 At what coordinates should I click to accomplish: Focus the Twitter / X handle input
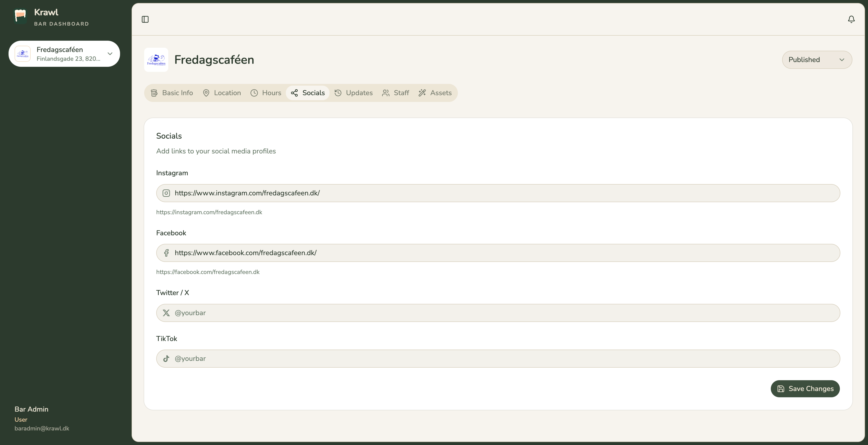click(x=498, y=313)
